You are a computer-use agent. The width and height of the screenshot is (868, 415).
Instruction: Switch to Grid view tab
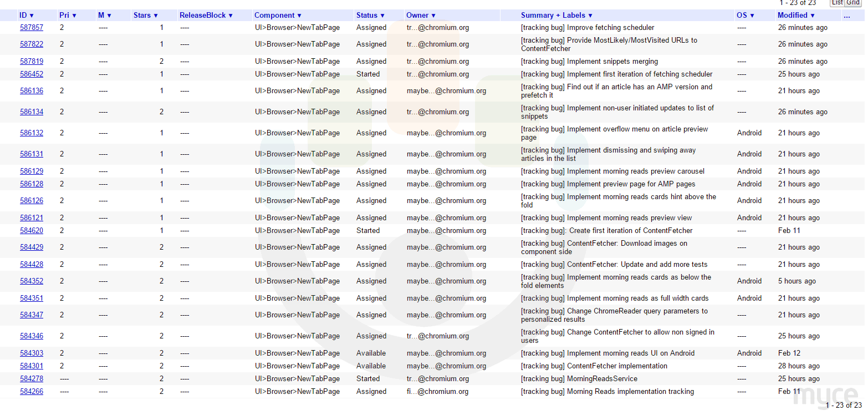tap(853, 3)
